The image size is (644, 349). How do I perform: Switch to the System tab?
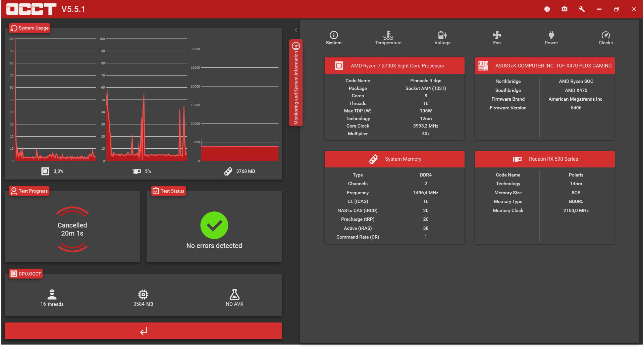tap(334, 38)
